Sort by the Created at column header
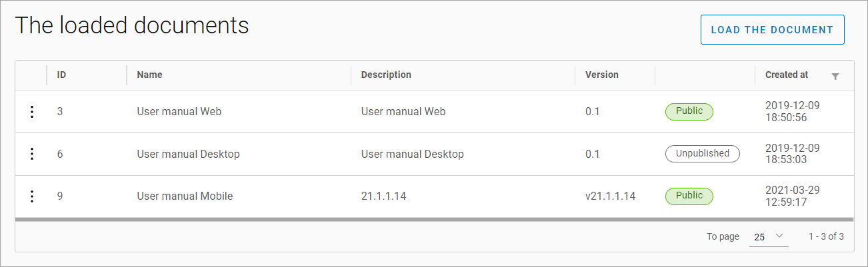Screen dimensions: 868x267 pyautogui.click(x=786, y=75)
